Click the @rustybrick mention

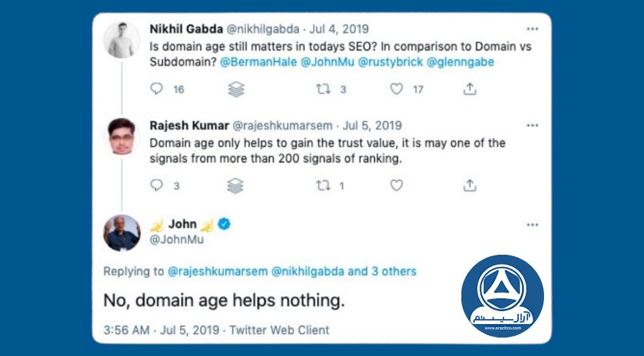pos(389,62)
